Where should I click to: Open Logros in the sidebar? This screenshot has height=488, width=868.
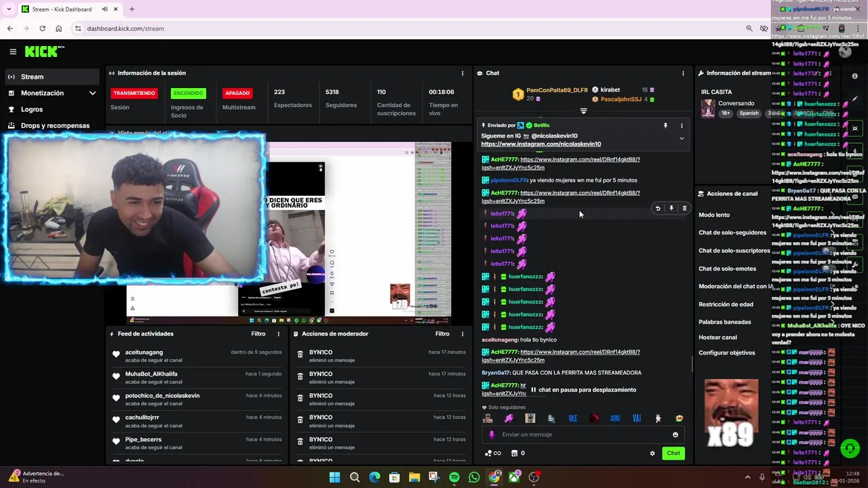coord(32,109)
